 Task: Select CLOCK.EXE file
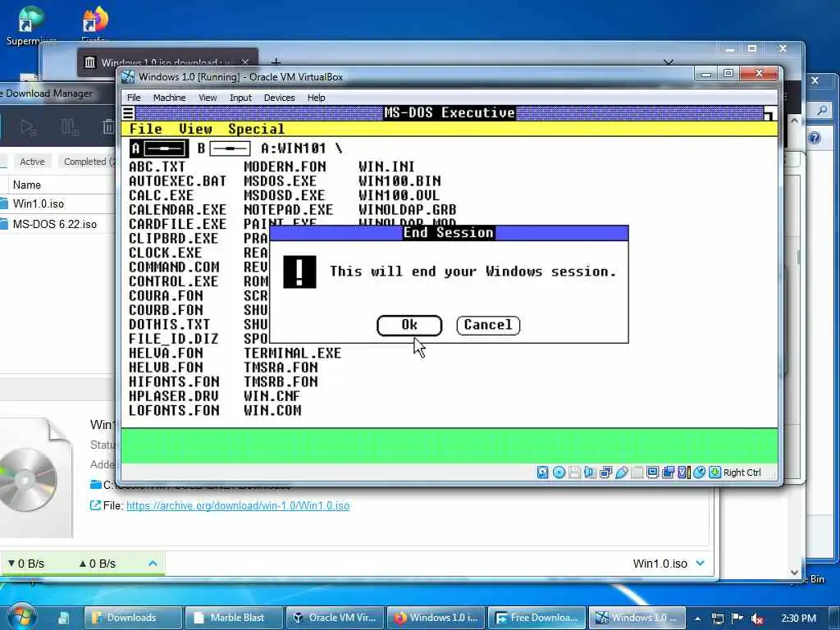(x=165, y=253)
